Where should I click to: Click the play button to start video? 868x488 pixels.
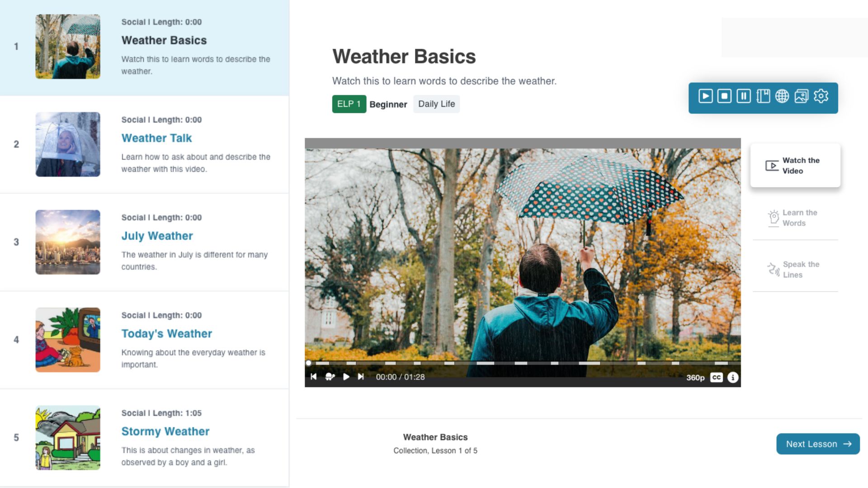[346, 376]
